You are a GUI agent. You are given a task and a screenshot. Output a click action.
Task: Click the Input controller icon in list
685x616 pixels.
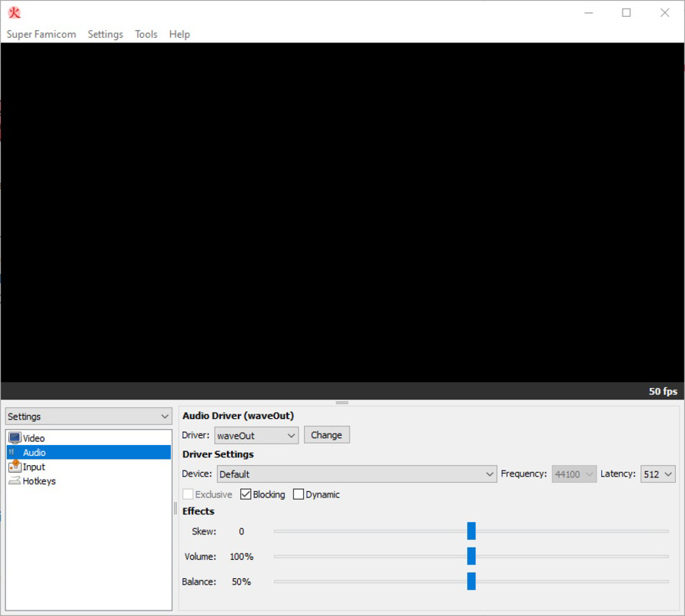point(15,466)
